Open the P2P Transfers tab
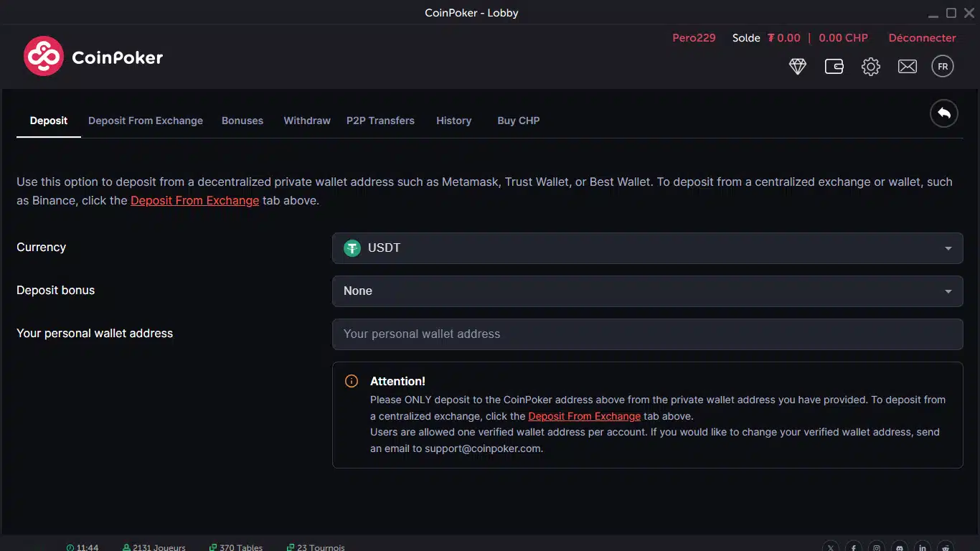Image resolution: width=980 pixels, height=551 pixels. [380, 121]
